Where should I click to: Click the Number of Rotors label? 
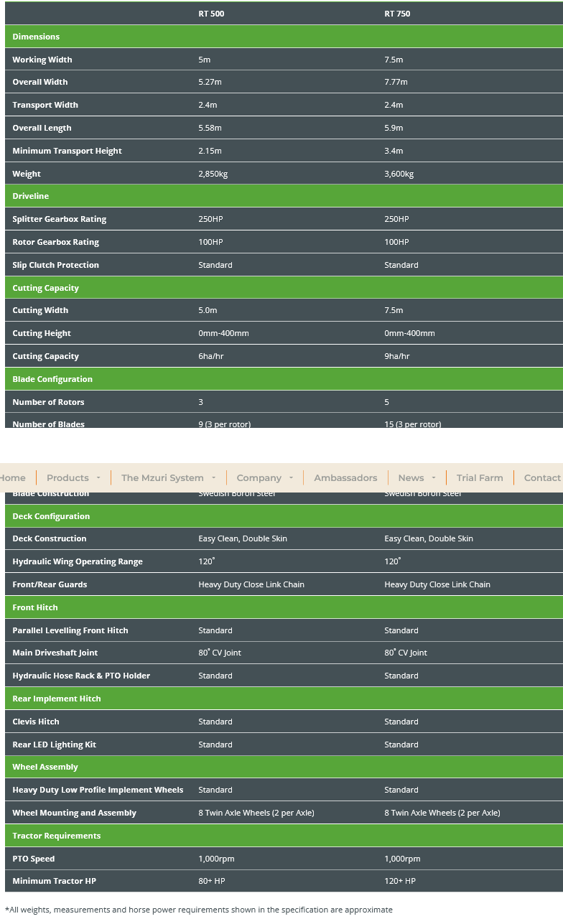point(48,402)
